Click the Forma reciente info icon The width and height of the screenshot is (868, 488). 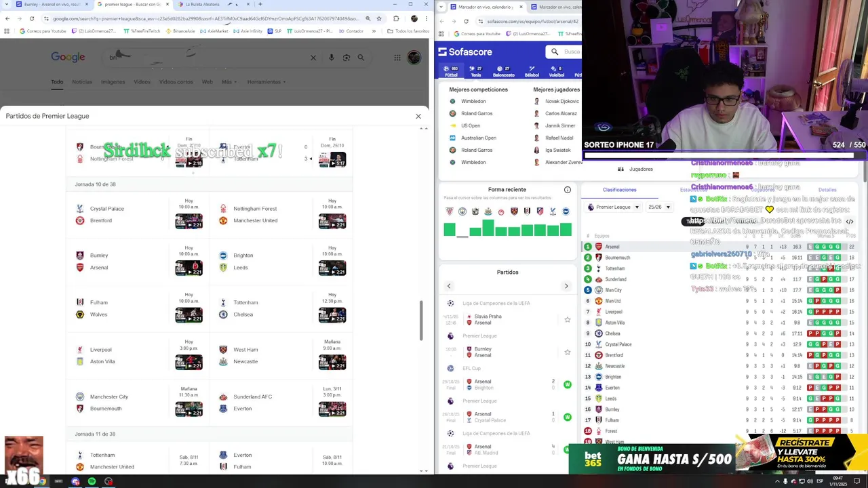click(568, 190)
